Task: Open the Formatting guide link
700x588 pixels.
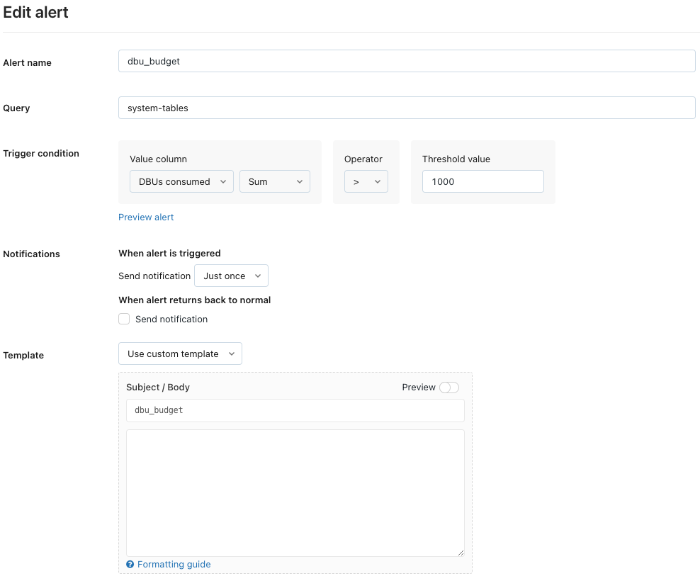Action: point(174,565)
